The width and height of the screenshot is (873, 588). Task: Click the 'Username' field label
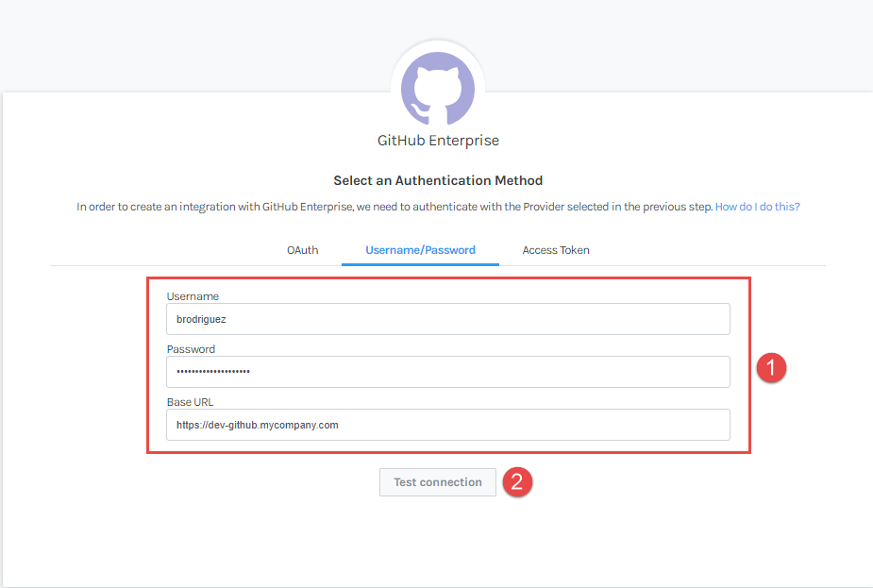coord(193,296)
